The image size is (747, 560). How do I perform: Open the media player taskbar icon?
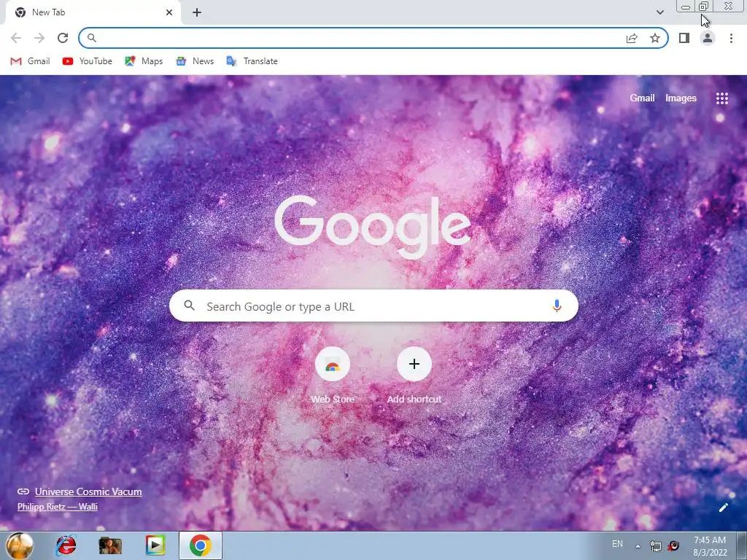point(155,545)
